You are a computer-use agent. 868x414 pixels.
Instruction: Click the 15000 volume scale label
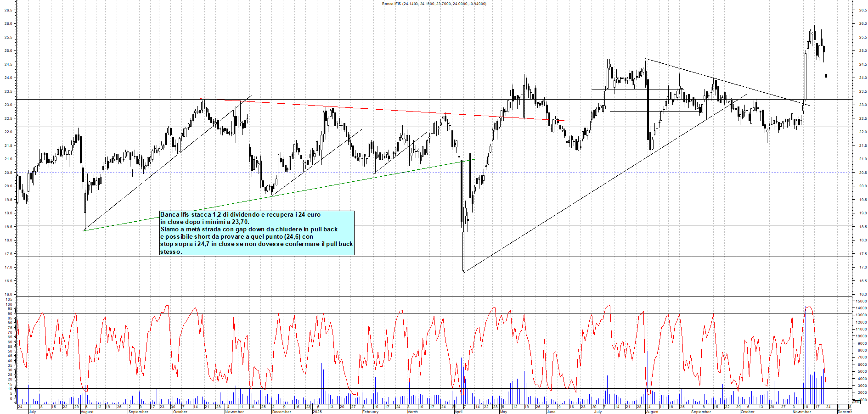point(861,301)
